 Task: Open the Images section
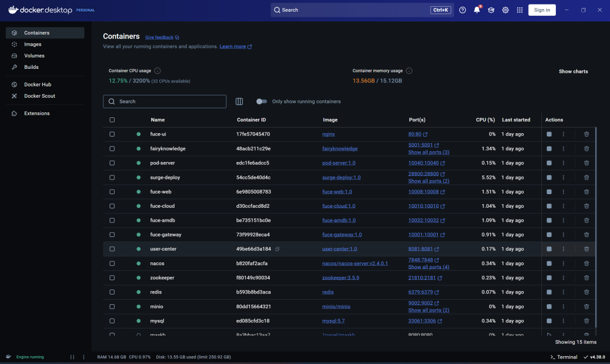[x=45, y=45]
